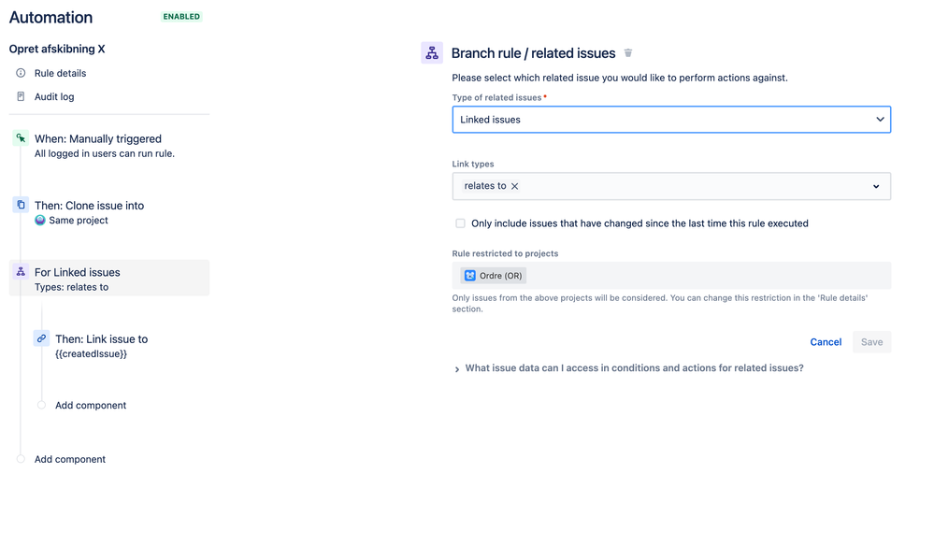Click inner Add component circle under Link issue
934x560 pixels.
[41, 405]
